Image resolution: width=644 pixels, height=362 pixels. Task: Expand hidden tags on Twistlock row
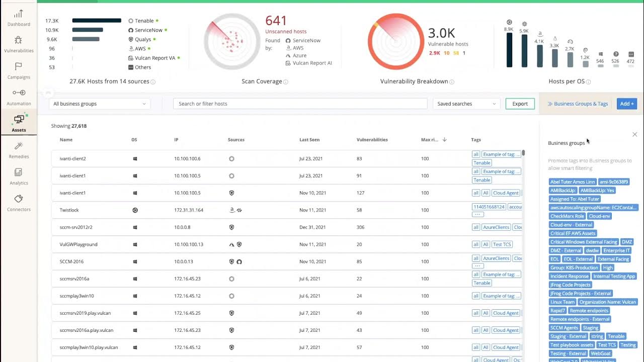[478, 214]
